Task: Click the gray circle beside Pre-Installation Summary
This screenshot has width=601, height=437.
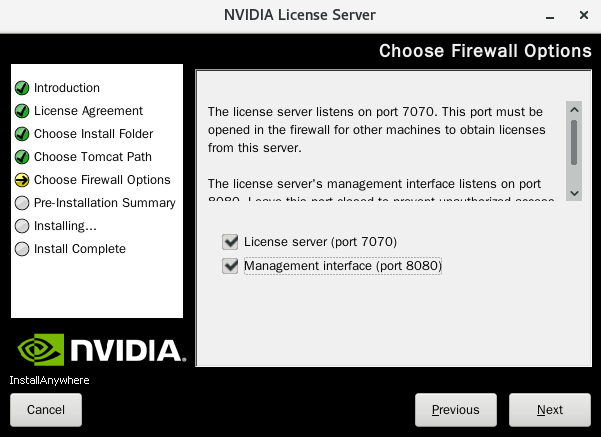Action: pyautogui.click(x=22, y=203)
